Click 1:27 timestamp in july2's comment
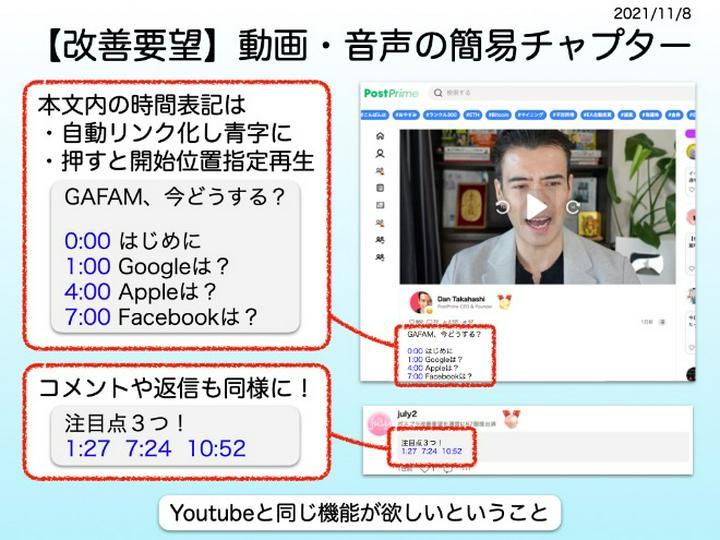The image size is (720, 540). pos(409,451)
